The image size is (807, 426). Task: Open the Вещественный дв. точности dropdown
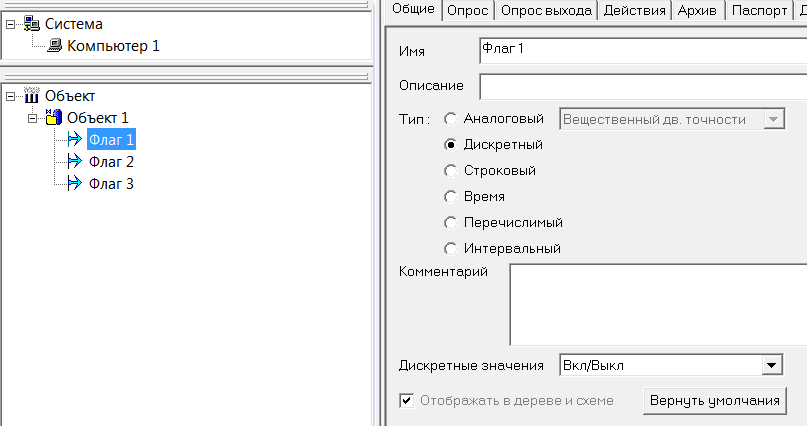click(x=773, y=119)
